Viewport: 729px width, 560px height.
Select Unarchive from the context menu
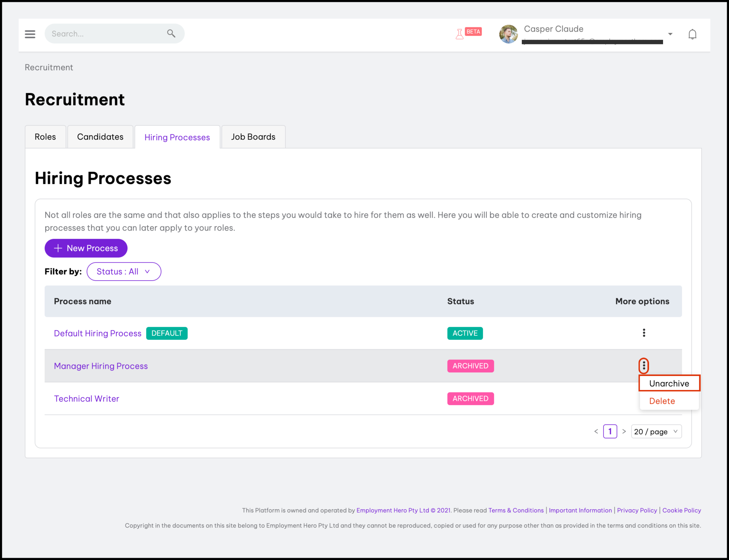pyautogui.click(x=669, y=383)
